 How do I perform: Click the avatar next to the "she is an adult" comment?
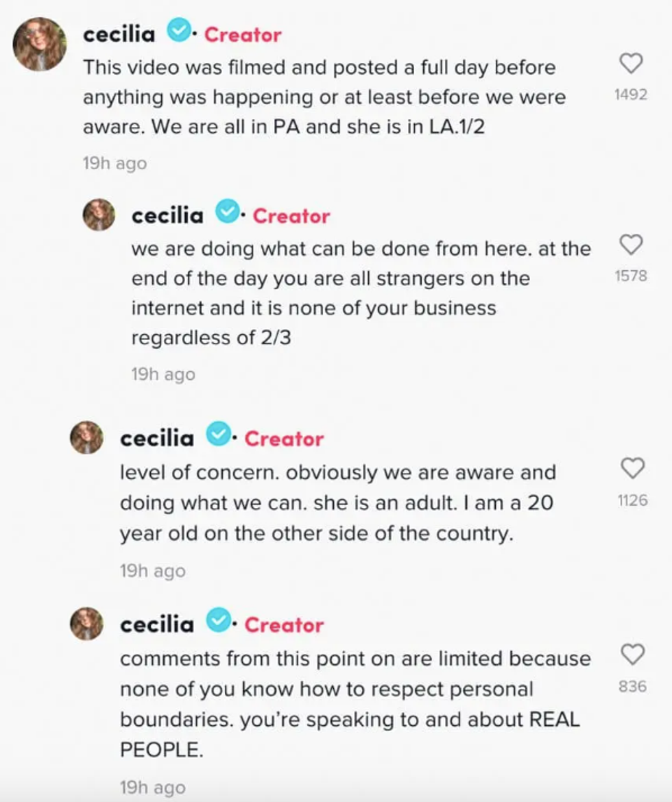[x=88, y=437]
